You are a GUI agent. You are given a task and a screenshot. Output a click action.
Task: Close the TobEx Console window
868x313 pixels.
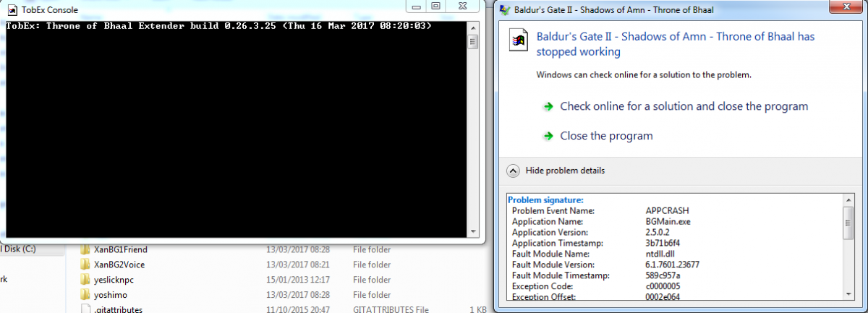coord(462,7)
